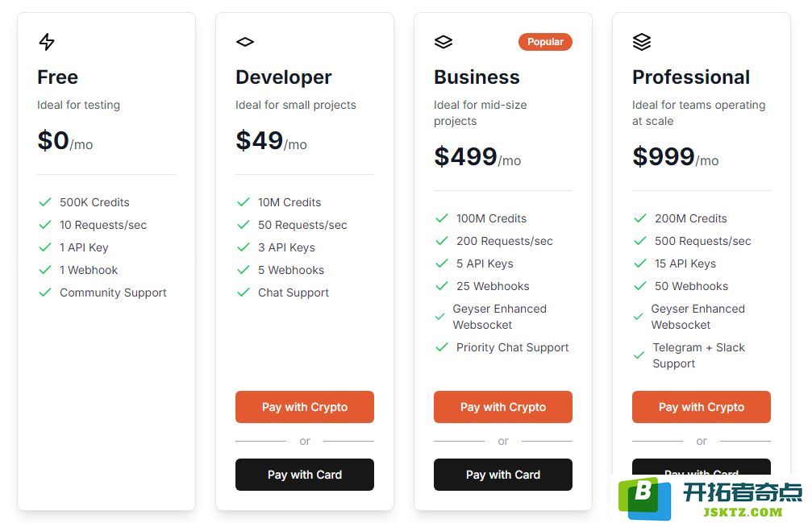Screen dimensions: 812x523
Task: Choose Pay with Card under Business plan
Action: (x=503, y=475)
